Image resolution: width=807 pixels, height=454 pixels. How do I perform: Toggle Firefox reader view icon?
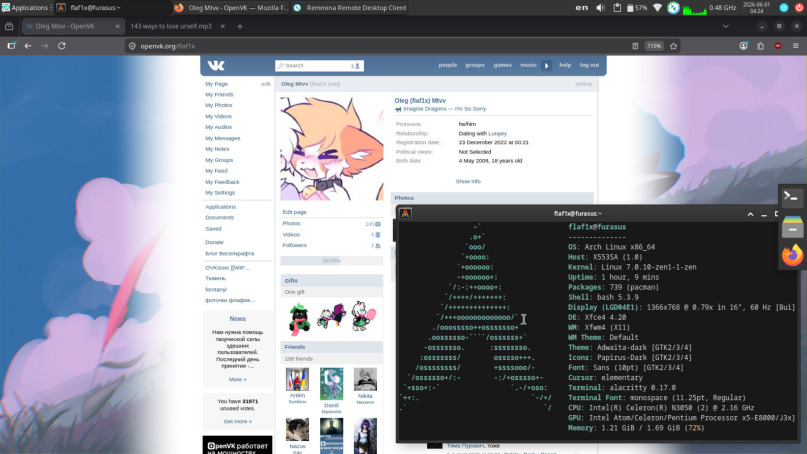coord(635,46)
